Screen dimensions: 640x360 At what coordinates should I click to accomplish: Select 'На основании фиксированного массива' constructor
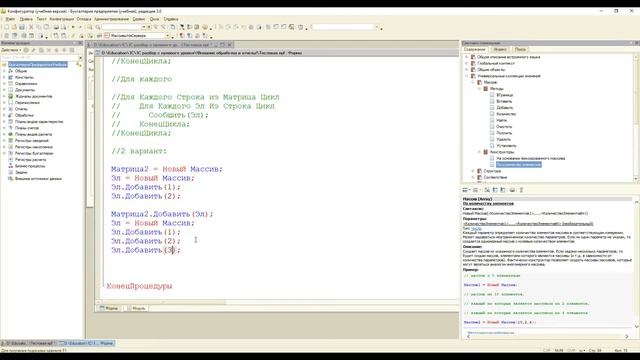[531, 158]
